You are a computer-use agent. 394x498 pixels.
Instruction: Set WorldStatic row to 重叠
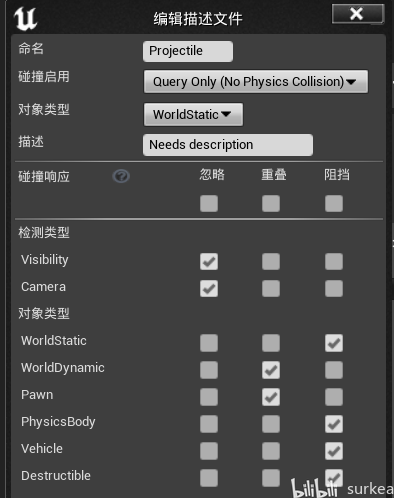coord(271,343)
